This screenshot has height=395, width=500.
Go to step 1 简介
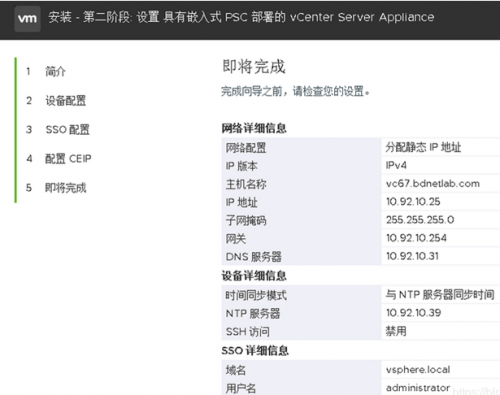(55, 71)
